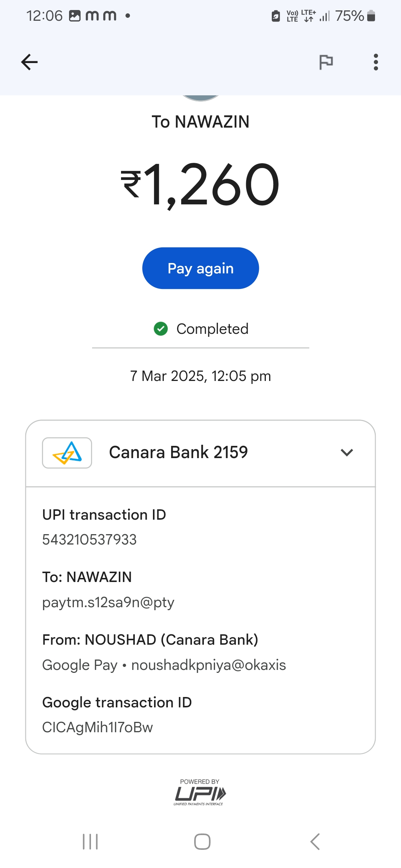The width and height of the screenshot is (401, 868).
Task: Tap the UPI logo at the bottom
Action: (200, 793)
